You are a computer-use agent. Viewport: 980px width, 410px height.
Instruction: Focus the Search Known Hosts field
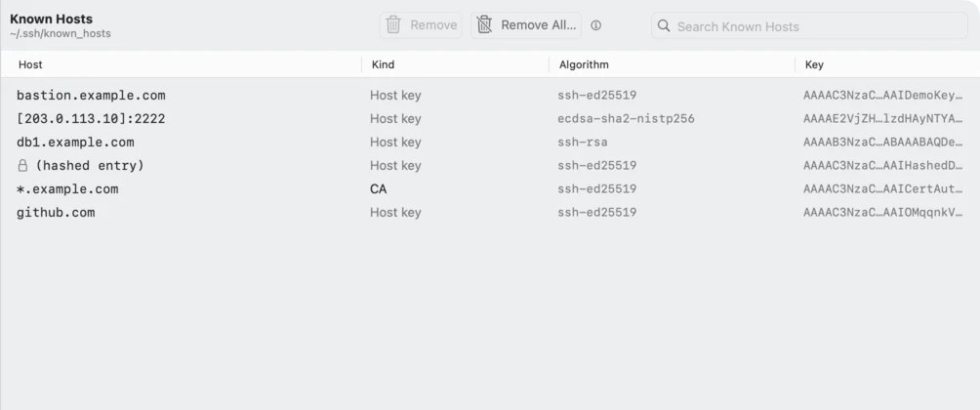(x=809, y=26)
